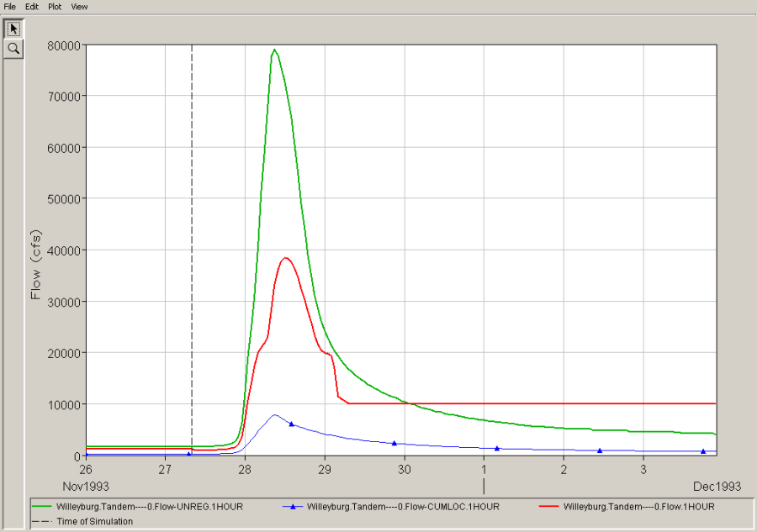
Task: Click the blue cumulative local flow peak
Action: (x=275, y=415)
